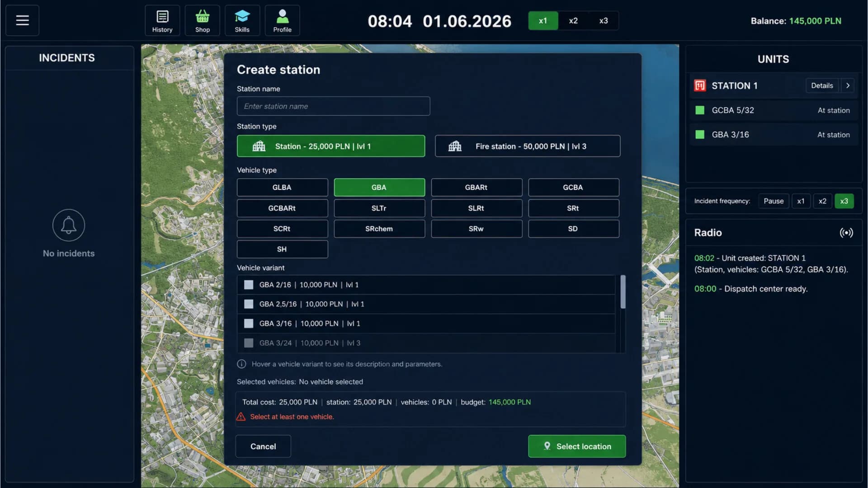This screenshot has width=868, height=488.
Task: Select the GCBA vehicle type
Action: [x=573, y=187]
